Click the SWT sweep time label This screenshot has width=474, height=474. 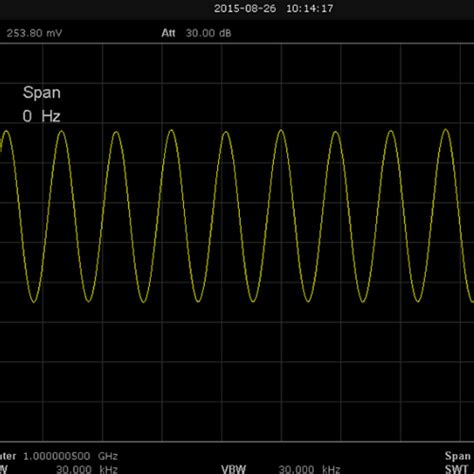point(456,469)
